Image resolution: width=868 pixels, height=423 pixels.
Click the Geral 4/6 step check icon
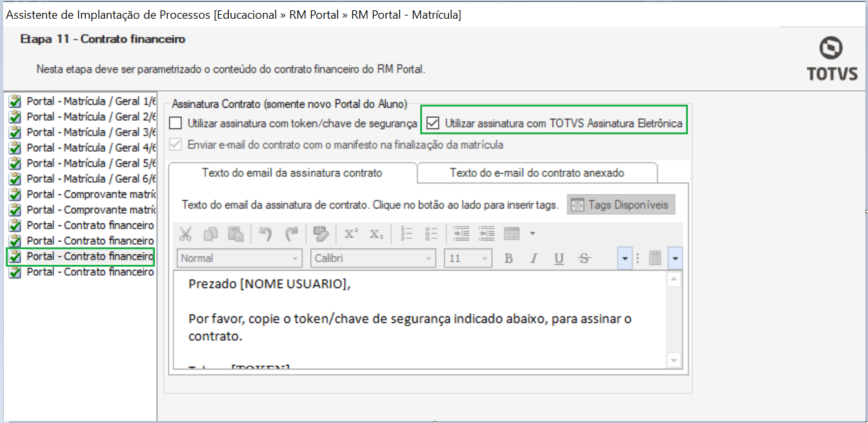click(15, 148)
